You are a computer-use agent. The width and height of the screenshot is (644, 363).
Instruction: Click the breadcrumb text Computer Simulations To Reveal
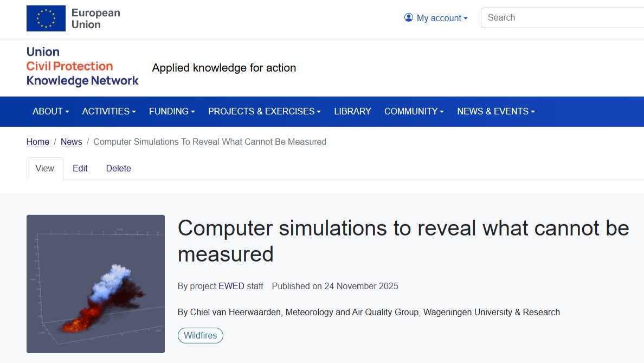(x=210, y=142)
